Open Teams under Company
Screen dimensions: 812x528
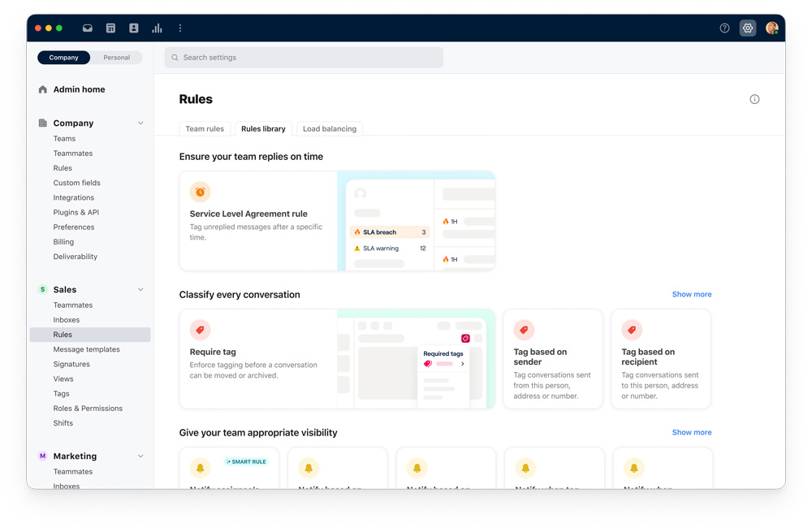coord(64,138)
